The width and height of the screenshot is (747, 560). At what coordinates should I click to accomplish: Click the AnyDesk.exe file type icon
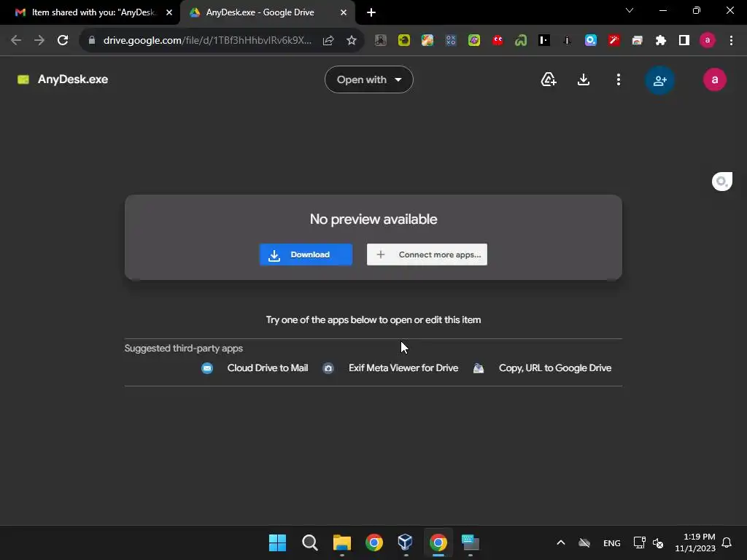(x=23, y=79)
